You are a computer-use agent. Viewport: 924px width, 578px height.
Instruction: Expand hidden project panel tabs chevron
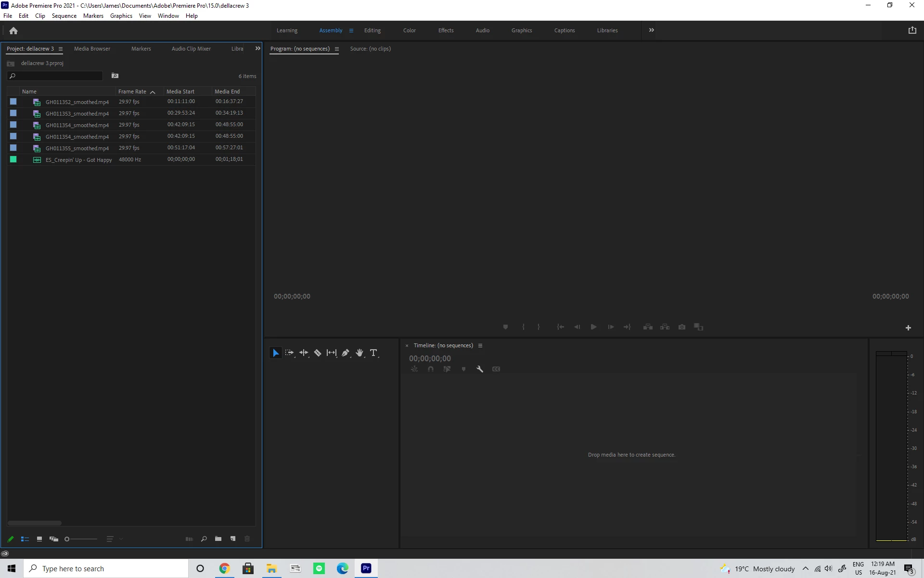point(257,49)
